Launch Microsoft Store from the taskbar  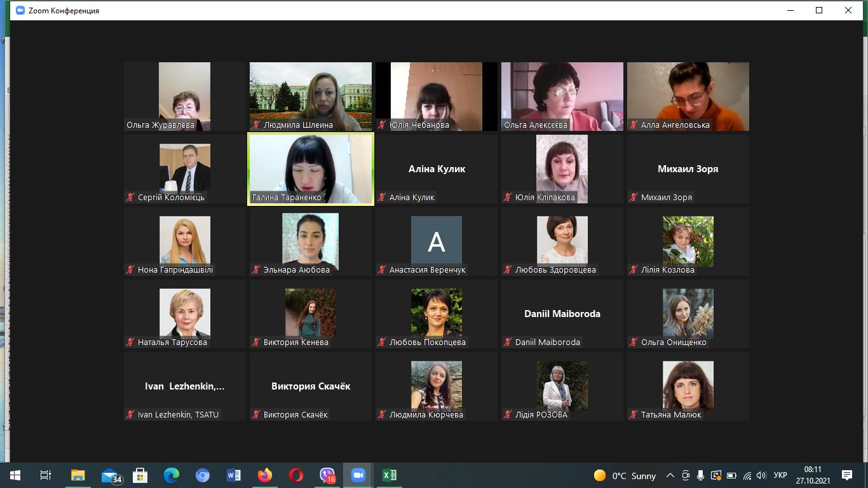point(140,475)
